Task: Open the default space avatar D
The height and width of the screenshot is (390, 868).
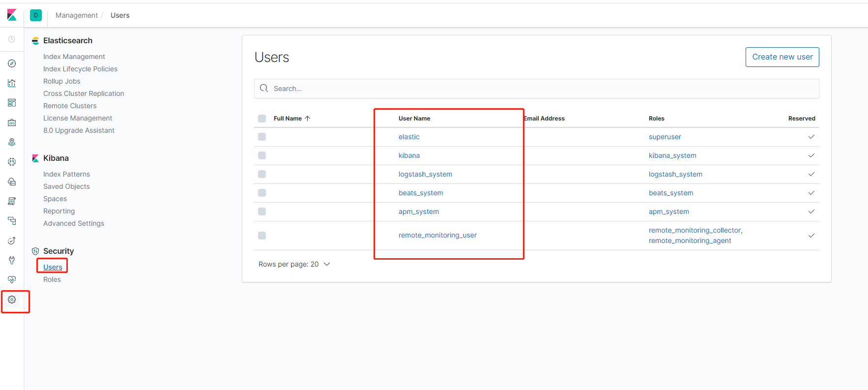Action: [36, 15]
